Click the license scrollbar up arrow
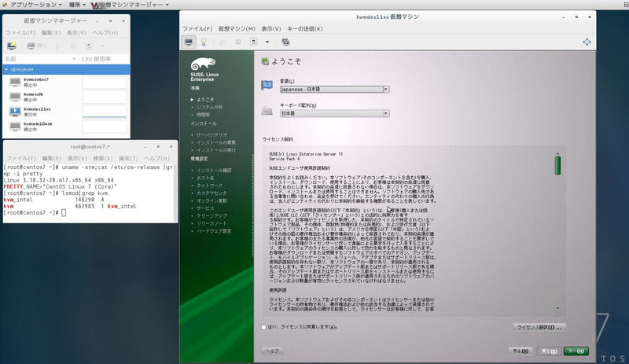Image resolution: width=629 pixels, height=364 pixels. point(557,154)
